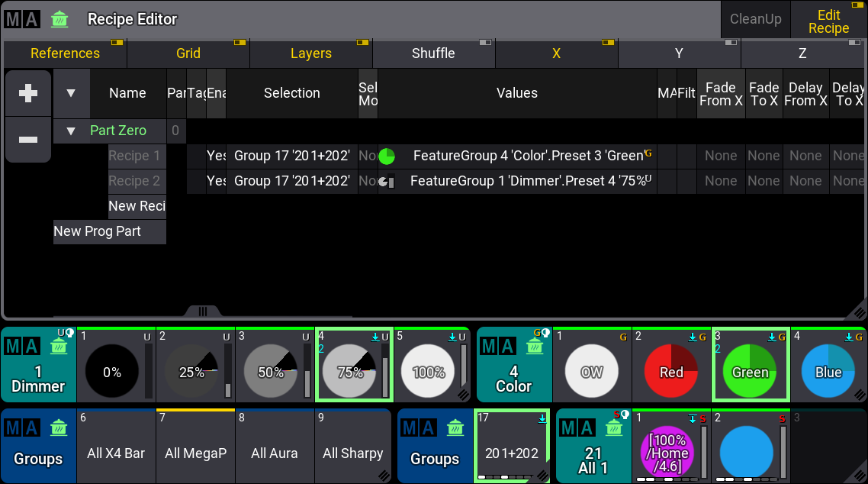Select the All Sharpy group button
Image resolution: width=868 pixels, height=484 pixels.
point(352,453)
